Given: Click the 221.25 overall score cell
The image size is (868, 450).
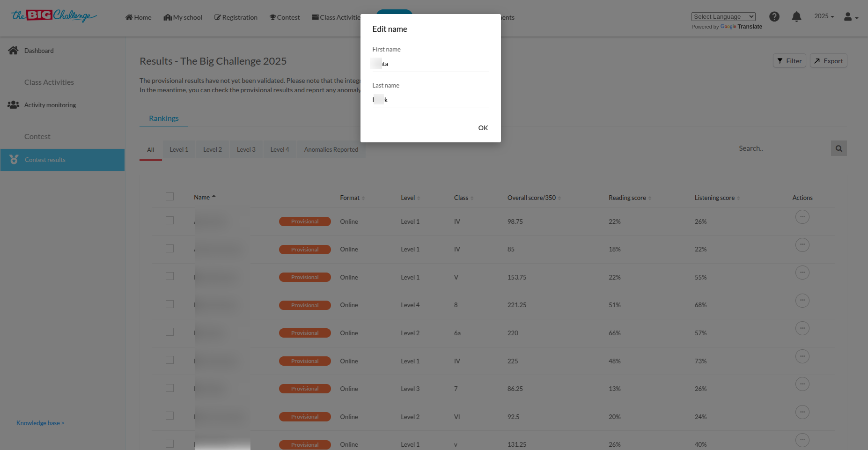Looking at the screenshot, I should (517, 305).
